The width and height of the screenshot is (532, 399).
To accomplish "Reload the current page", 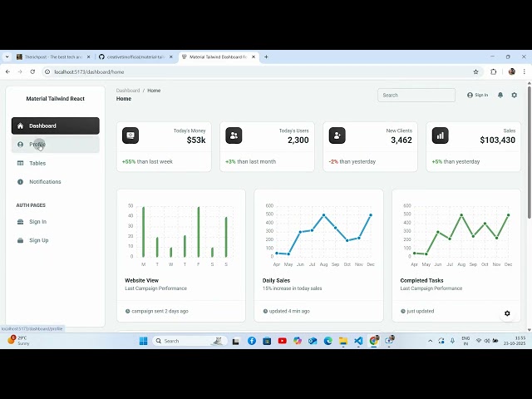I will pos(32,72).
